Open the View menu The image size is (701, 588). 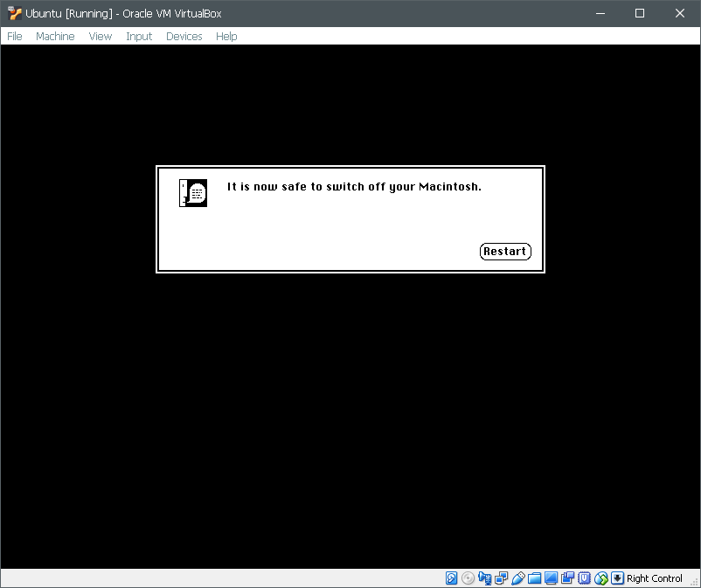click(101, 36)
